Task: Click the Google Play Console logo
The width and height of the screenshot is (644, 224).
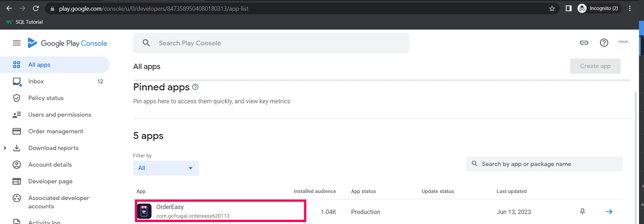Action: (68, 43)
